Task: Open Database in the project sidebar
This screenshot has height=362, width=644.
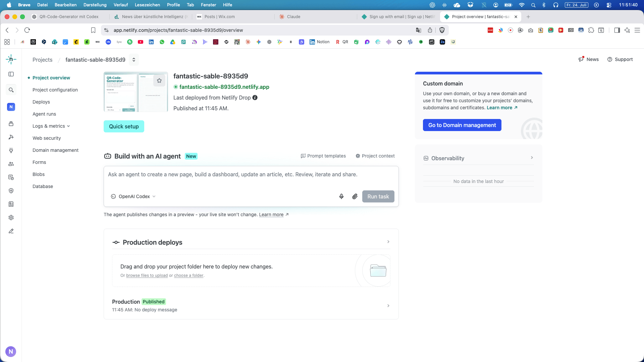Action: click(x=43, y=186)
